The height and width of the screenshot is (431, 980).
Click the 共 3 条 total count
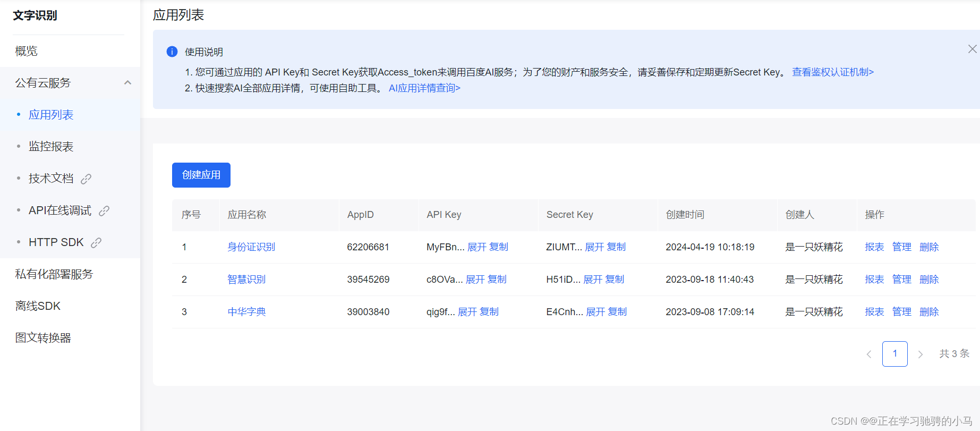(x=955, y=354)
